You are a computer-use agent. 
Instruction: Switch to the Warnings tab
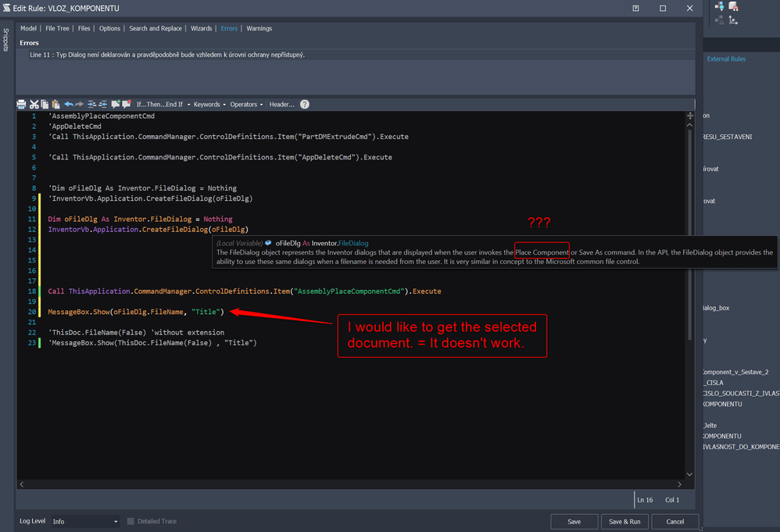259,28
